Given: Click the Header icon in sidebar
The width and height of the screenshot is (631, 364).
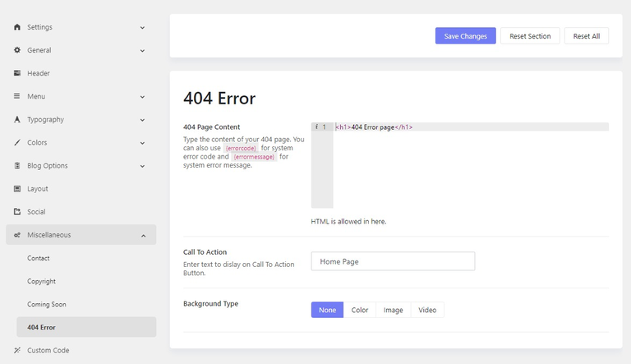Looking at the screenshot, I should 17,73.
